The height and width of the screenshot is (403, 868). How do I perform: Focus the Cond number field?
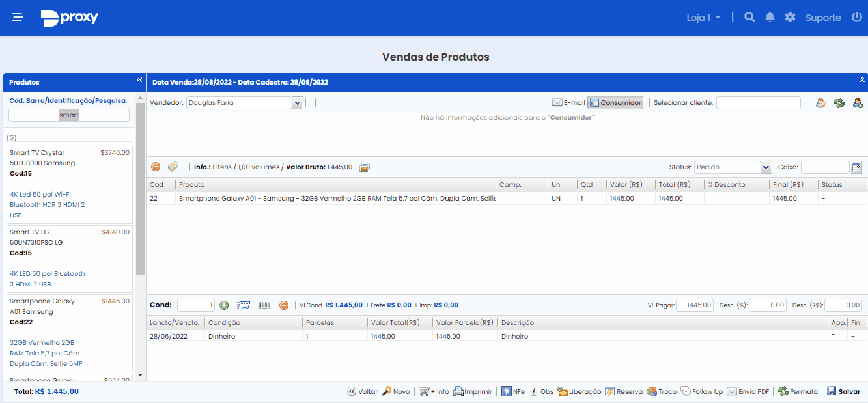(196, 305)
